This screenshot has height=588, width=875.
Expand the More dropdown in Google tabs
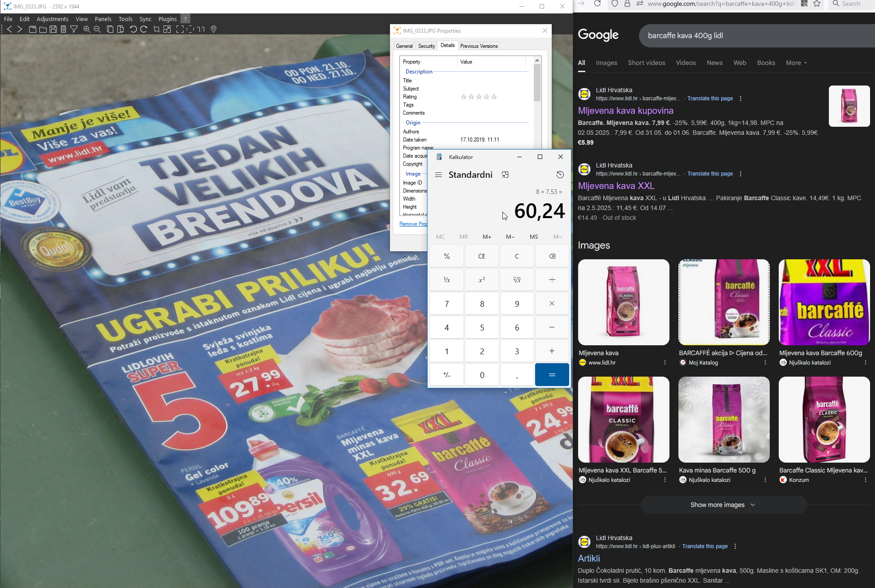(796, 63)
